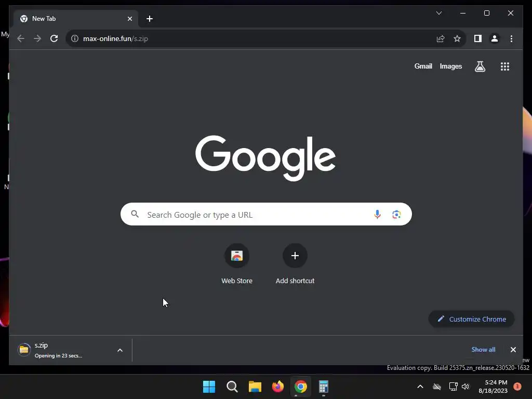Focus the Search Google or type a URL box
The image size is (532, 399).
[x=266, y=214]
